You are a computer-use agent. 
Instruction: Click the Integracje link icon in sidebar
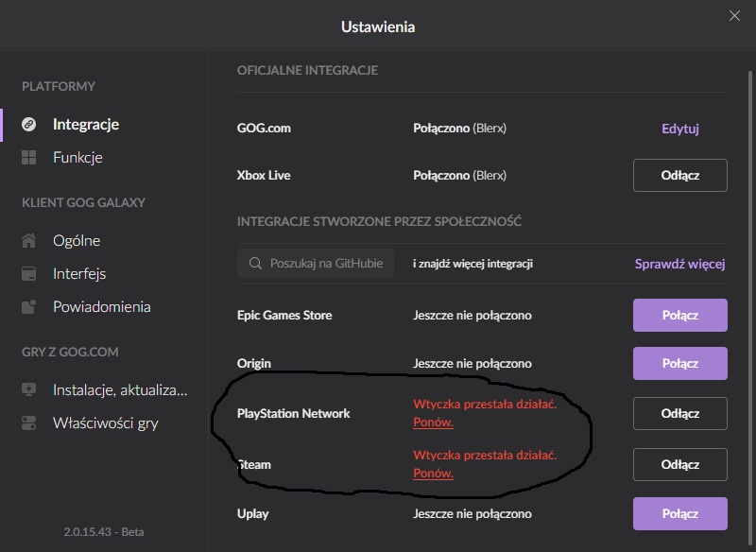[x=29, y=125]
